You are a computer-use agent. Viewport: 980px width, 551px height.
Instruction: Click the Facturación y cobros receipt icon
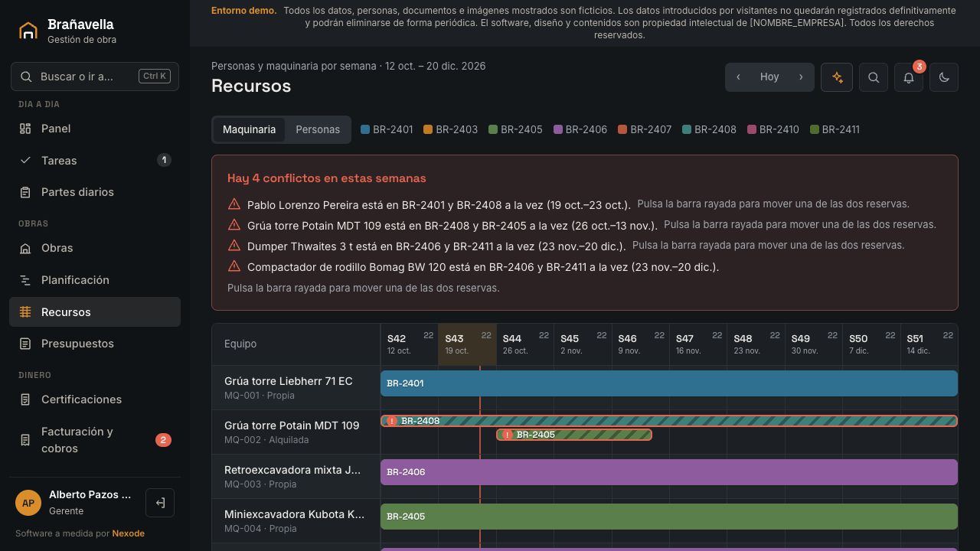25,440
